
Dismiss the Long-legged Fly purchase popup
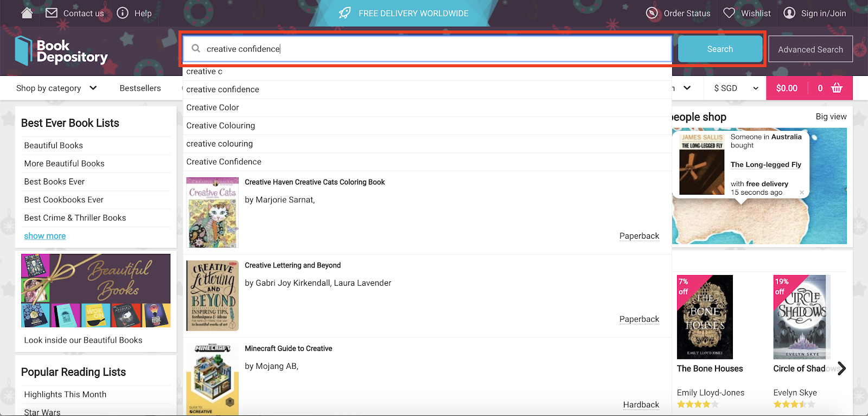[x=801, y=193]
